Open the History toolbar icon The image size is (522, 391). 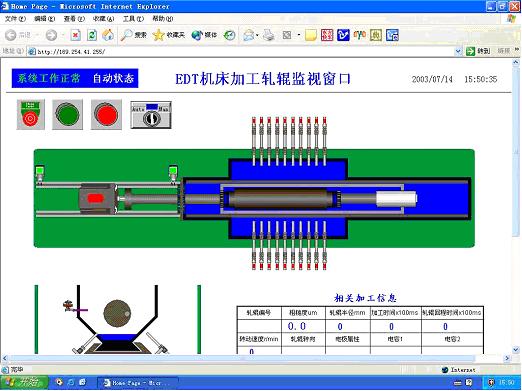click(229, 35)
